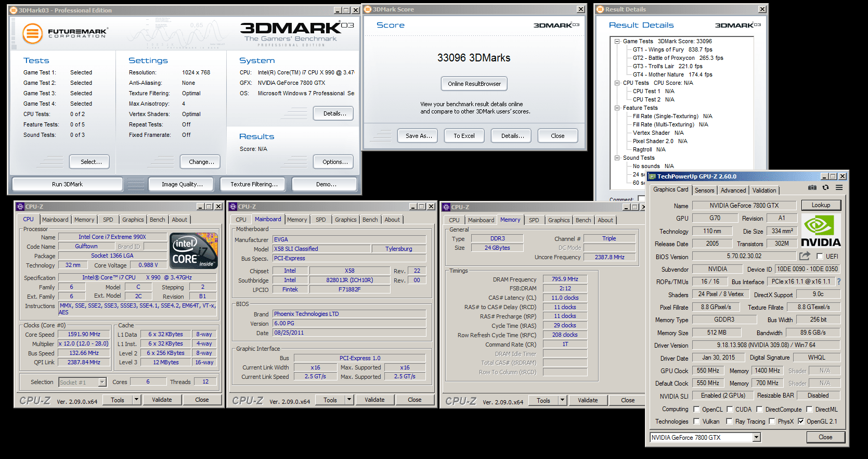The height and width of the screenshot is (459, 868).
Task: Toggle the PhysX checkbox
Action: coord(772,422)
